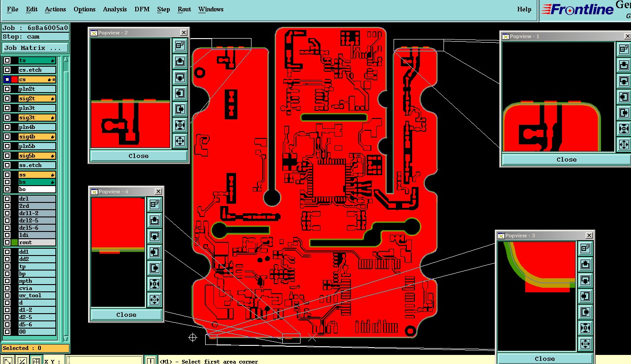This screenshot has width=631, height=364.
Task: Toggle display checkbox for ts layer
Action: click(7, 60)
